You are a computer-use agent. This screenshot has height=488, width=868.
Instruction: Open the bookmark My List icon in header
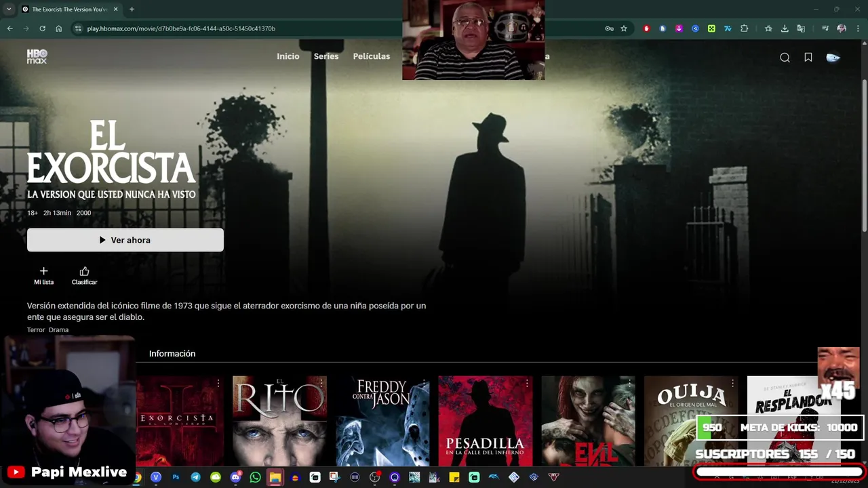point(808,58)
